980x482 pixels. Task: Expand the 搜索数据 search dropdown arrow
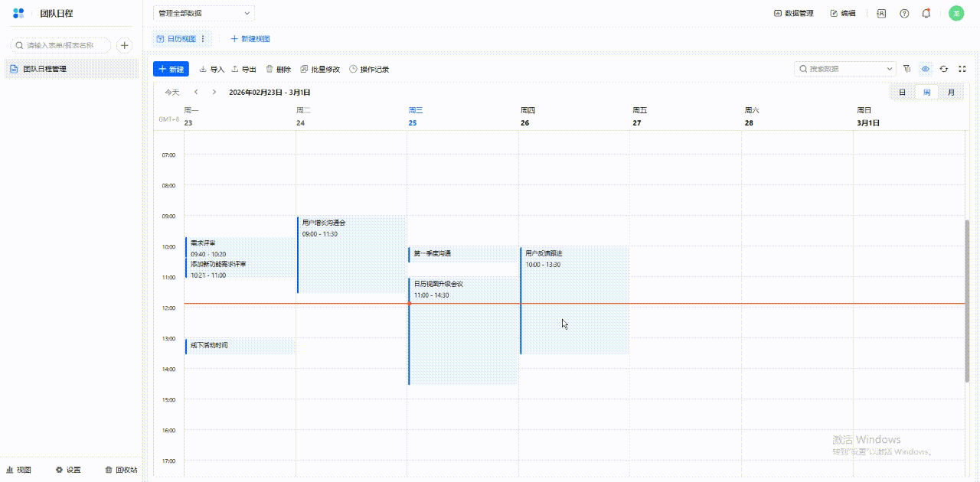(x=889, y=69)
